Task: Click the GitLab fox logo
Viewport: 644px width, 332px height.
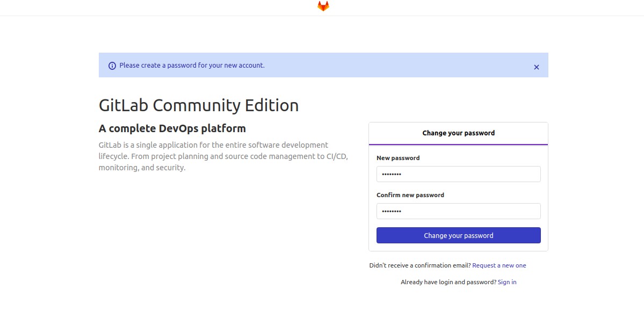Action: click(x=323, y=6)
